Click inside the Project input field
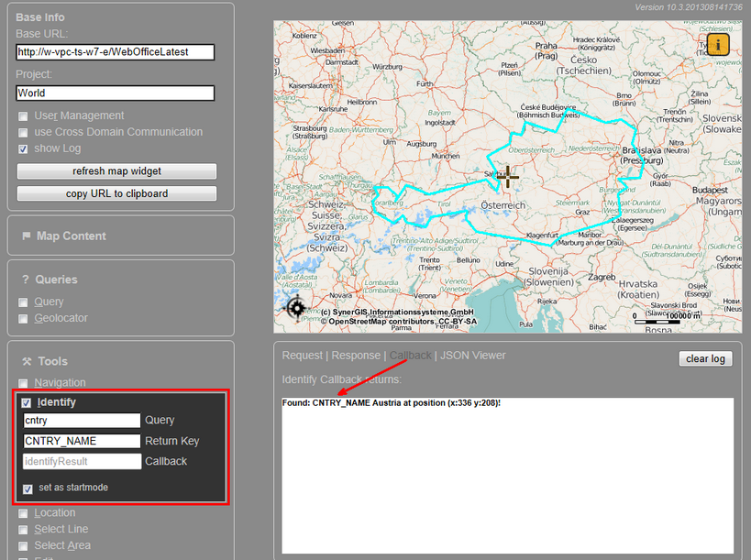 [115, 93]
